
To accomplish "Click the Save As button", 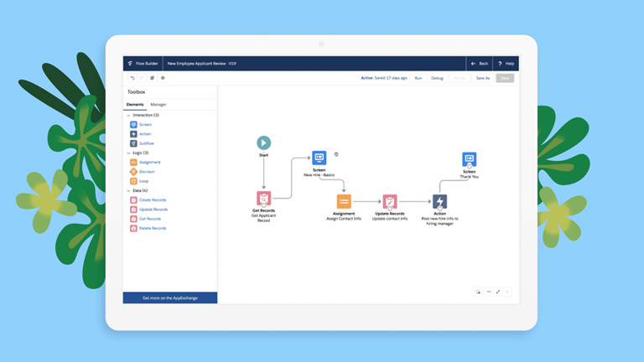I will 483,78.
